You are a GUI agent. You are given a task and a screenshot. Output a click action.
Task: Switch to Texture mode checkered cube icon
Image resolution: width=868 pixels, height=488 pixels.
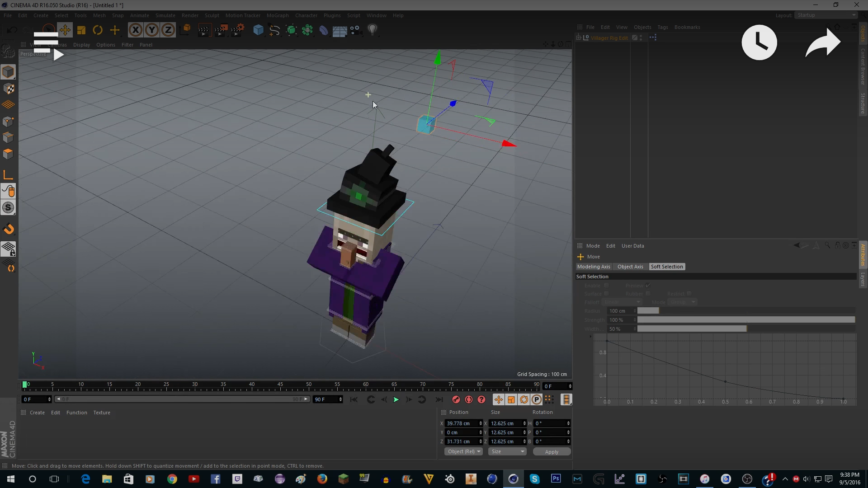click(8, 89)
